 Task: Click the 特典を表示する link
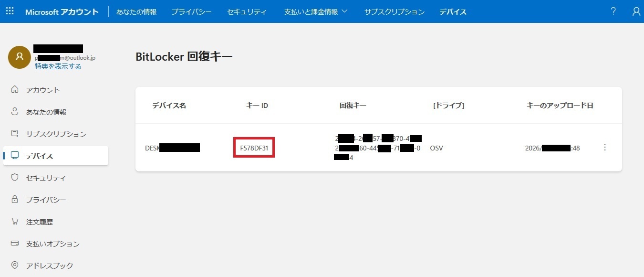59,66
